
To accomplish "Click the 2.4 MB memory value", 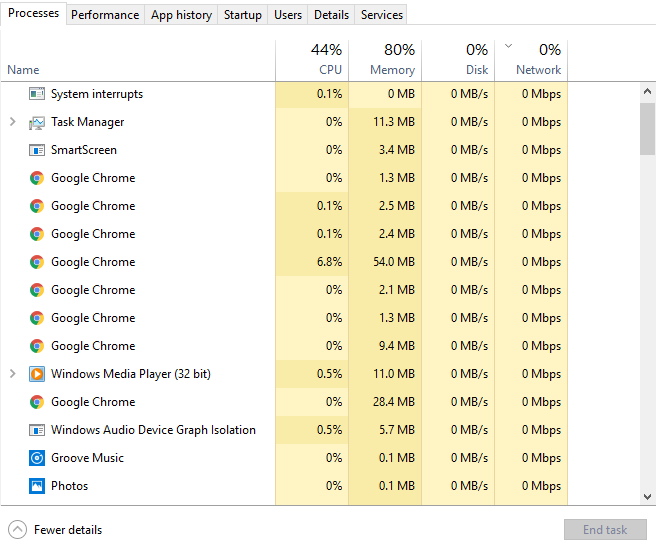I will (397, 234).
